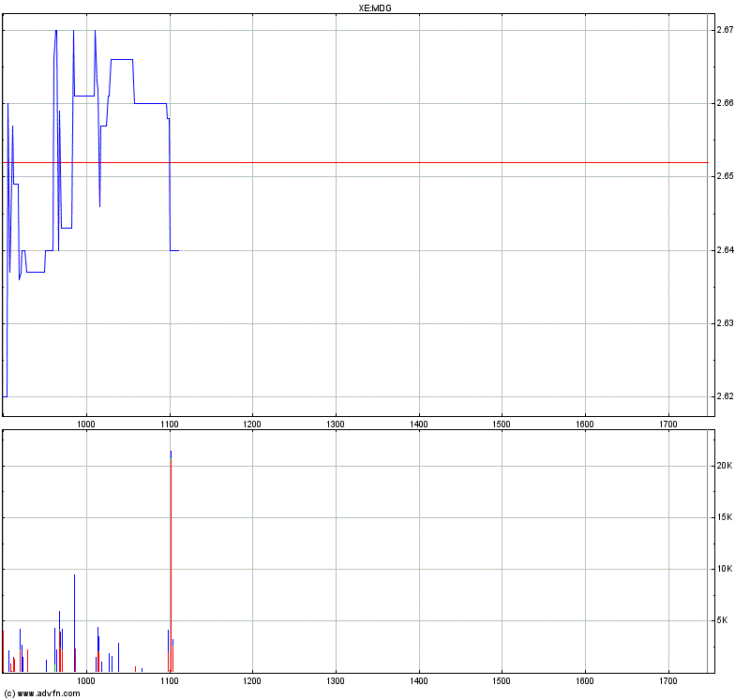Click the price line's end point near 2.64

coord(177,250)
